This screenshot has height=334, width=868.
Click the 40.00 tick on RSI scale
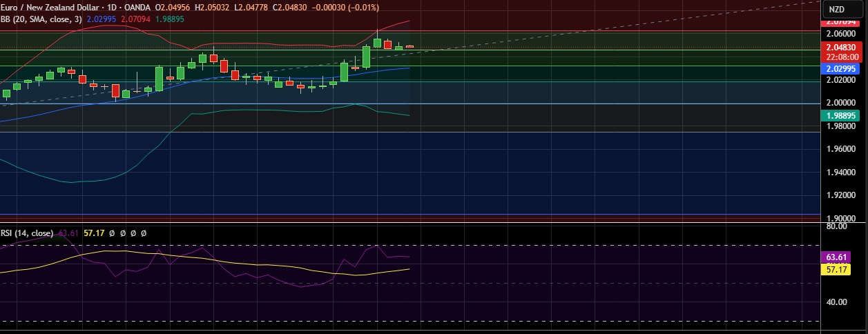pyautogui.click(x=836, y=302)
